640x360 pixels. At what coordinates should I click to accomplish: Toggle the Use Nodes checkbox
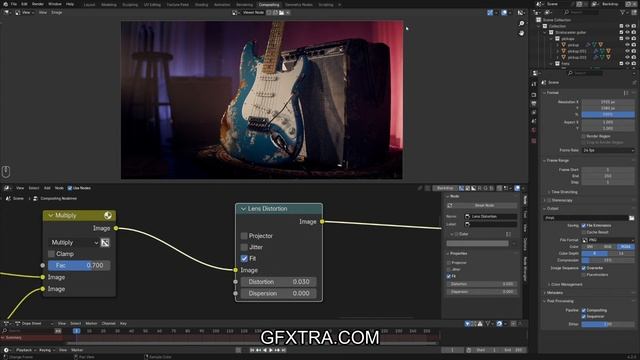[x=70, y=188]
